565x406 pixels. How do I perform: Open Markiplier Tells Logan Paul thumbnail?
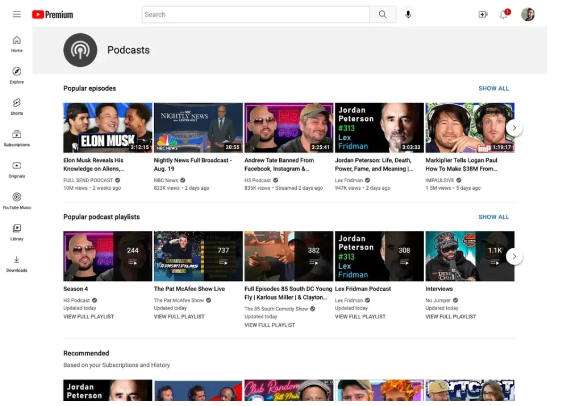pos(470,128)
